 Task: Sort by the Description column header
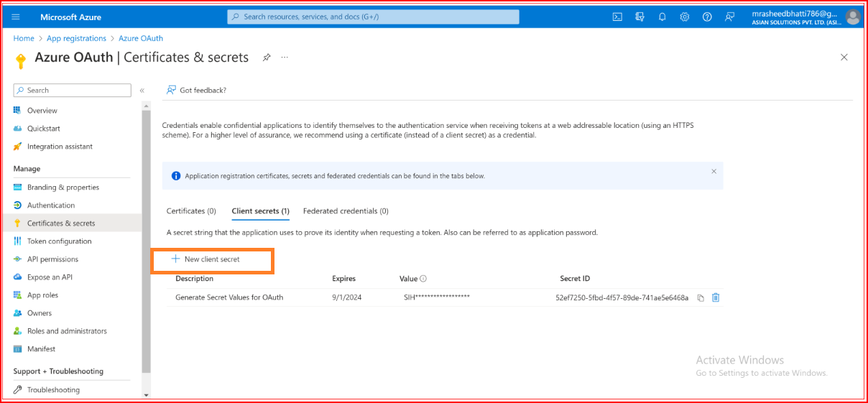point(194,279)
